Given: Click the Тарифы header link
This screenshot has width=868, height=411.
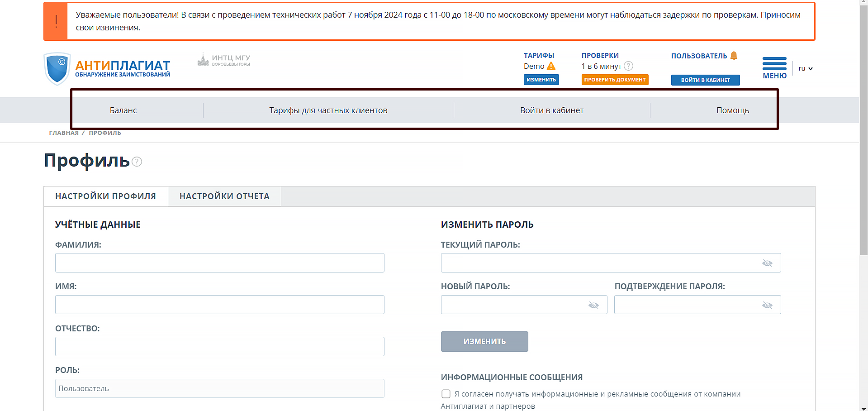Looking at the screenshot, I should tap(539, 56).
